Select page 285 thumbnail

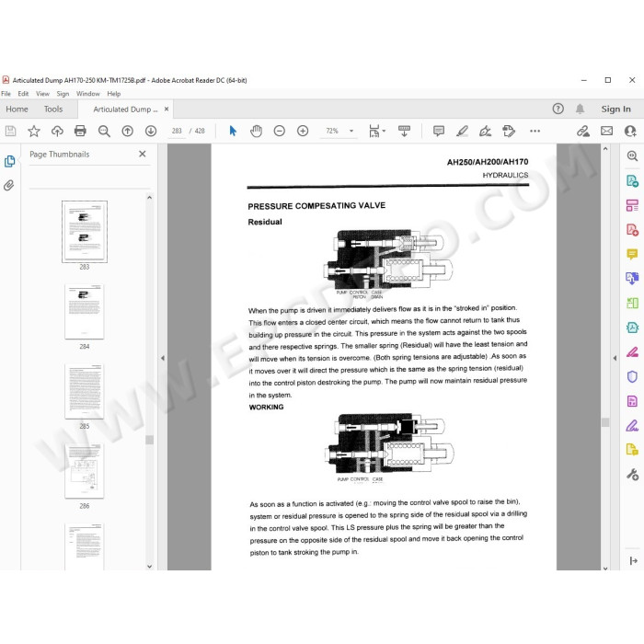85,391
